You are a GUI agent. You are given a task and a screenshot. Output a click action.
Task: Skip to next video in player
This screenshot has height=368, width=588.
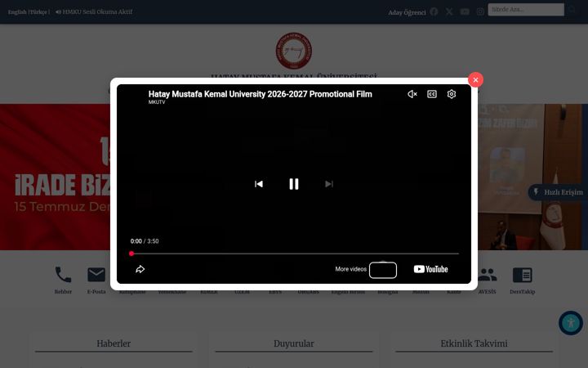click(x=329, y=184)
